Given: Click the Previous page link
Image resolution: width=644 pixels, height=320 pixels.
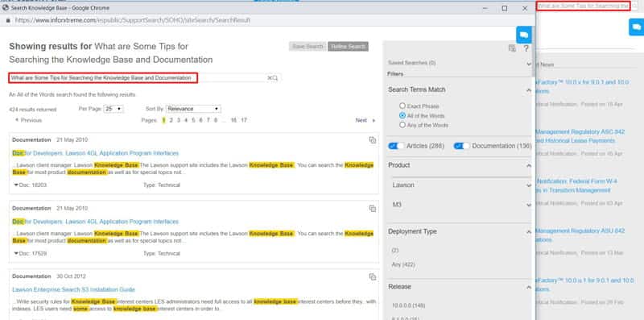Looking at the screenshot, I should pyautogui.click(x=28, y=120).
